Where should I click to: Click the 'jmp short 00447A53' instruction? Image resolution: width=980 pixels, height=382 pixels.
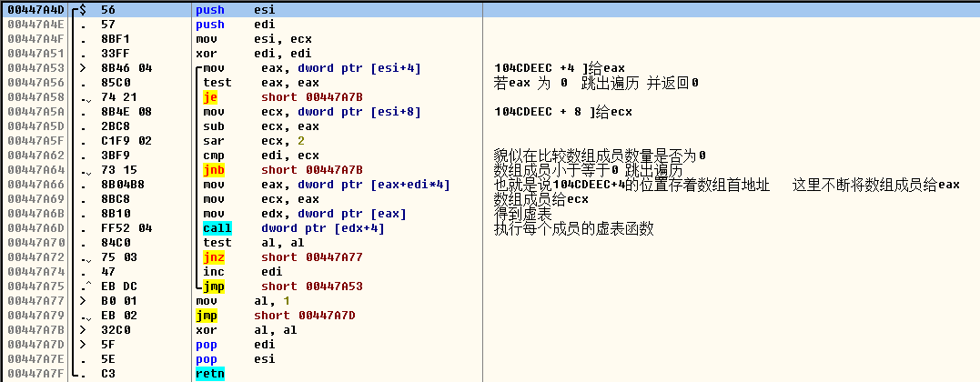click(x=282, y=286)
